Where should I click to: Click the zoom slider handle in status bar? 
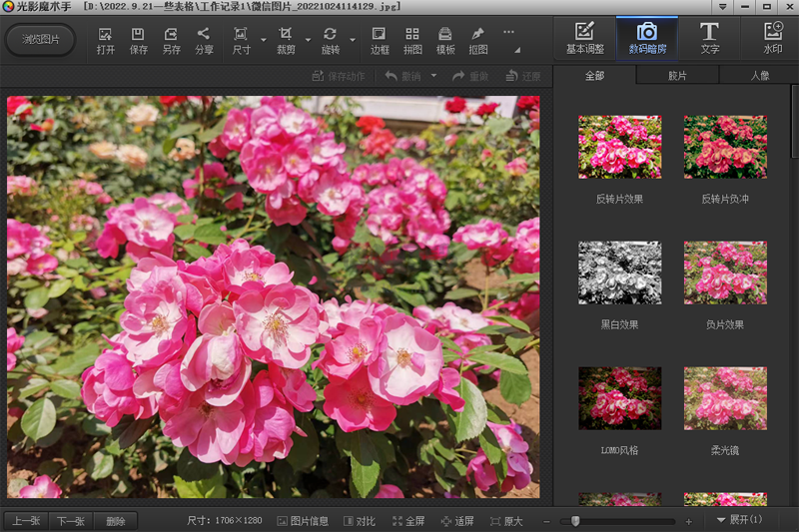tap(574, 521)
